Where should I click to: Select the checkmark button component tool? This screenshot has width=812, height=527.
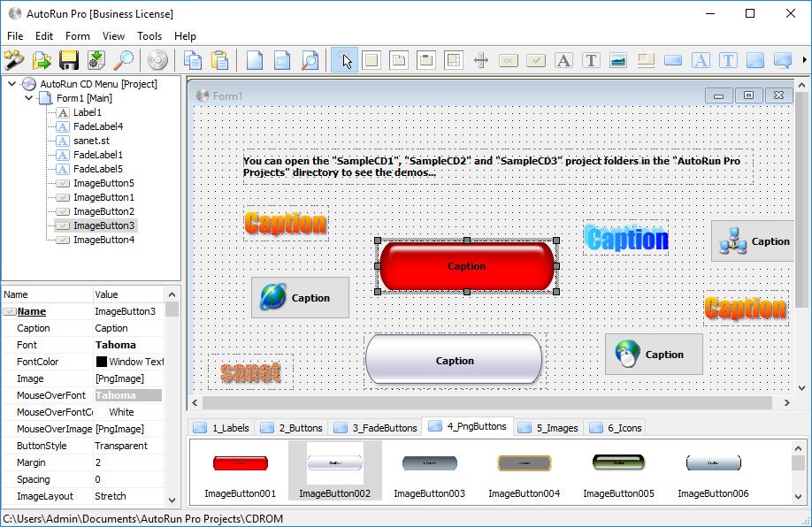(x=536, y=60)
